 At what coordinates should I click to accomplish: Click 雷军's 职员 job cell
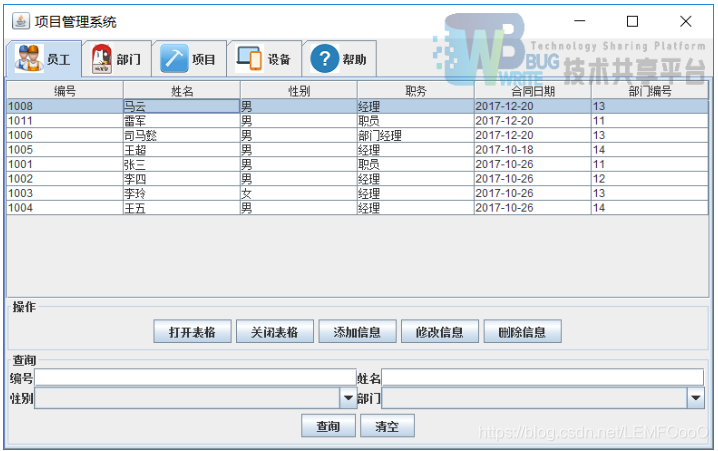pos(416,121)
